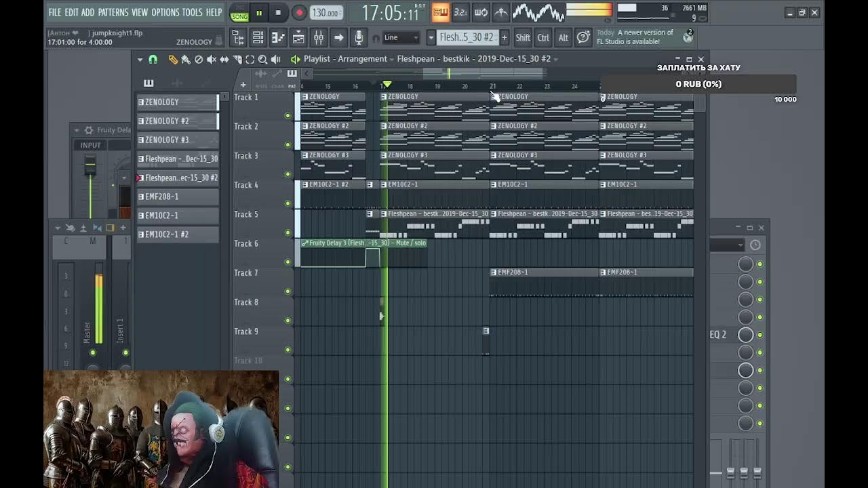Mute Track 5 with its green light
The width and height of the screenshot is (868, 488).
(x=288, y=232)
